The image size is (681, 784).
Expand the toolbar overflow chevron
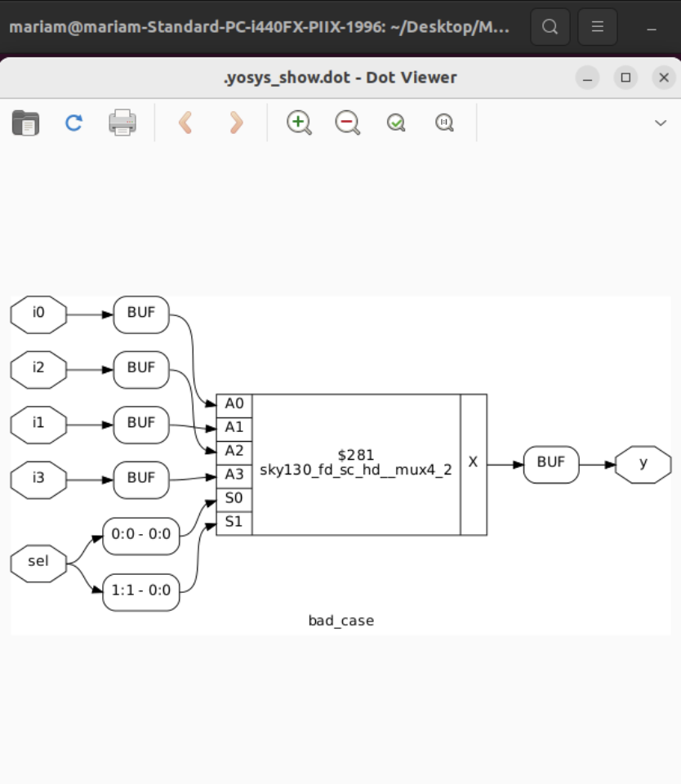(660, 122)
